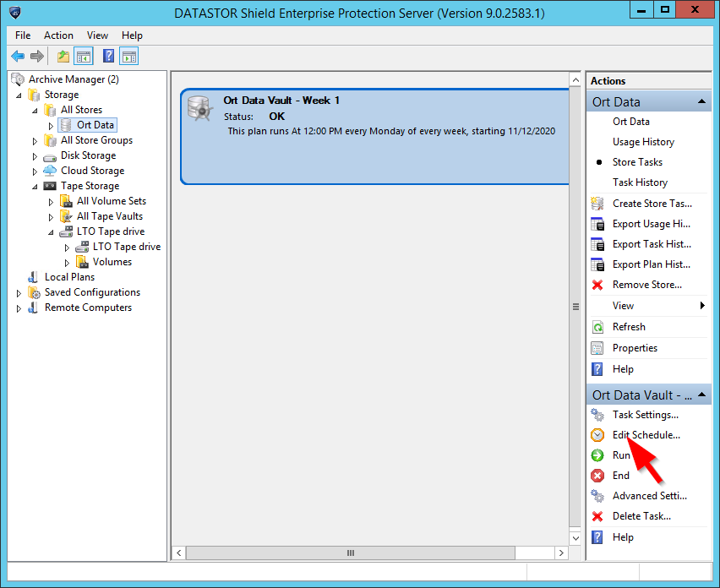Image resolution: width=720 pixels, height=588 pixels.
Task: Toggle the Show/Hide Action Pane icon
Action: [129, 57]
